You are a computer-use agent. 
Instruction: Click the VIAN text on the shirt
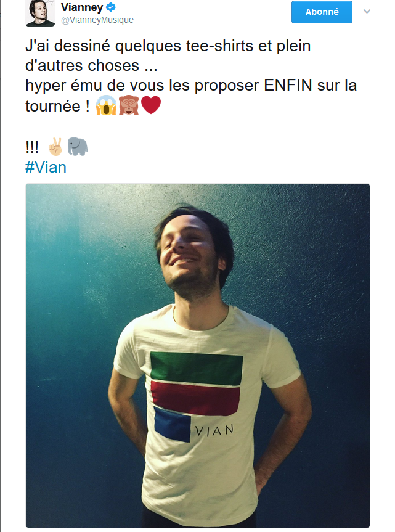(214, 430)
